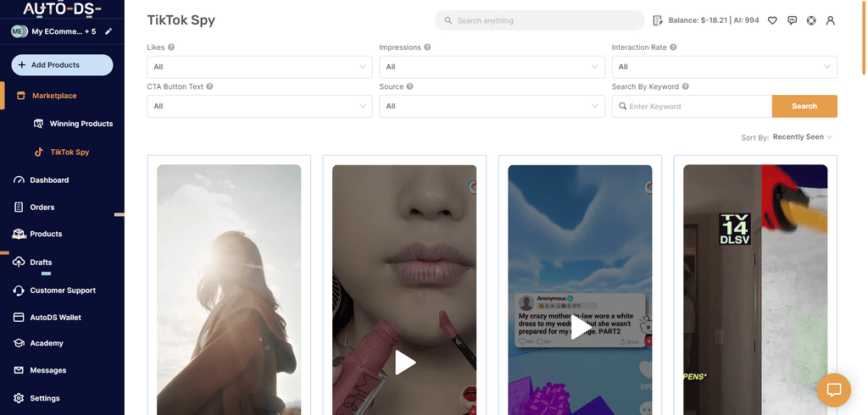
Task: Expand the Likes filter dropdown
Action: pos(259,67)
